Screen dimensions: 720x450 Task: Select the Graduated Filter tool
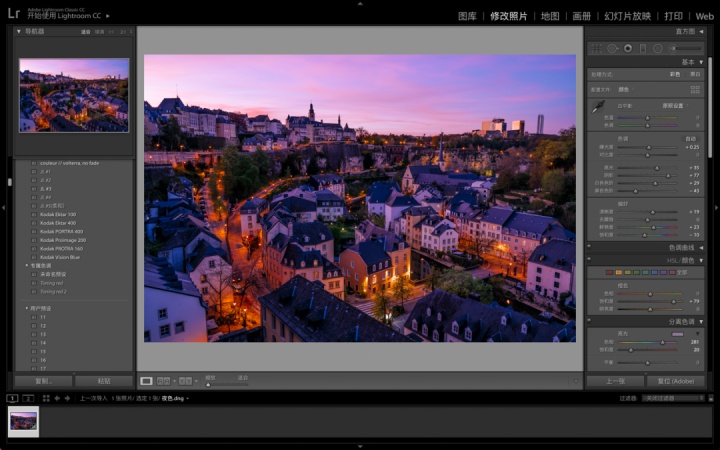643,48
